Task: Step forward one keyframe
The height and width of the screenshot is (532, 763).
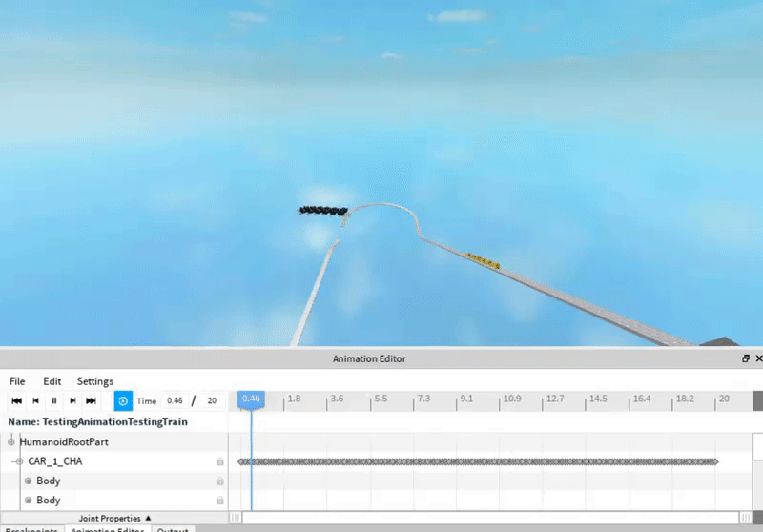Action: (72, 400)
